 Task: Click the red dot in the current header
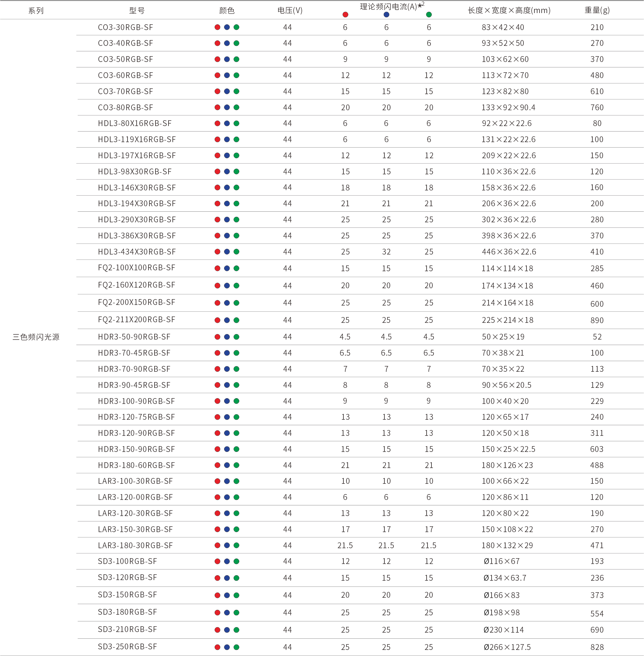[x=345, y=15]
